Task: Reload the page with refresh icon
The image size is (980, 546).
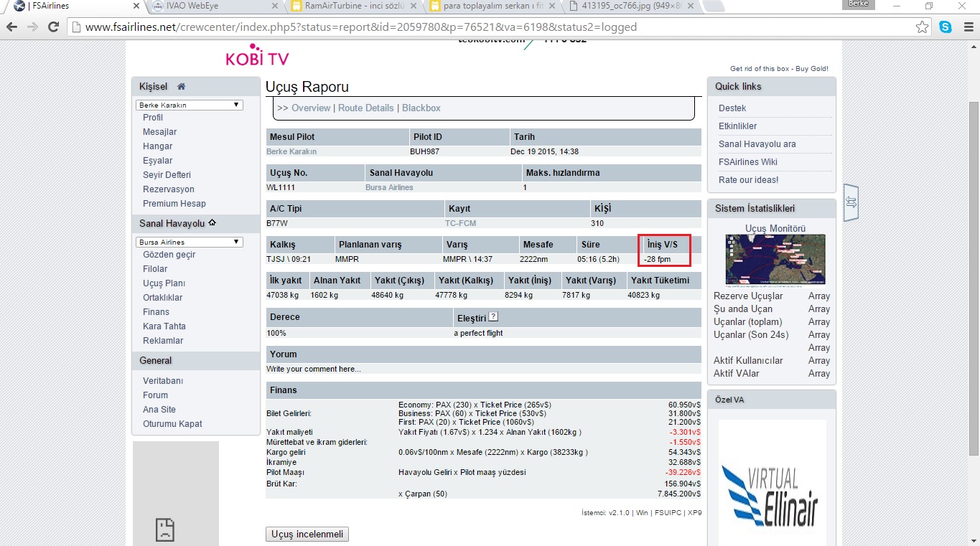Action: pos(53,27)
